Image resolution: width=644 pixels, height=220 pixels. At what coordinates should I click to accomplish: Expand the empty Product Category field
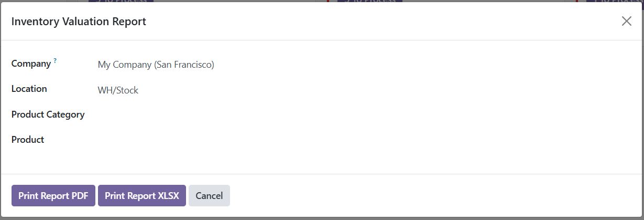[x=362, y=115]
